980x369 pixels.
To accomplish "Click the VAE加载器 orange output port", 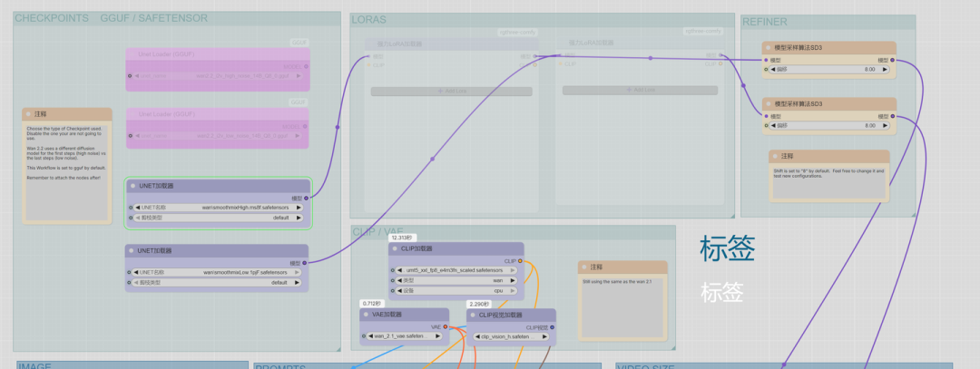I will pyautogui.click(x=446, y=326).
